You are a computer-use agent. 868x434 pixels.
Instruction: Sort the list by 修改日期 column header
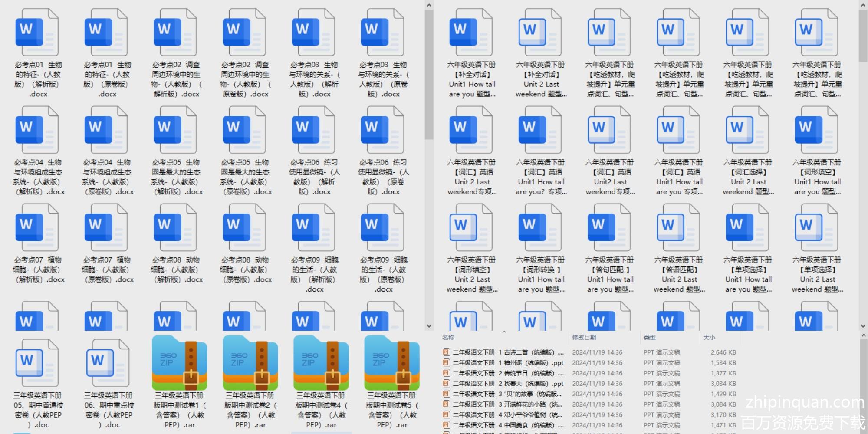click(584, 337)
